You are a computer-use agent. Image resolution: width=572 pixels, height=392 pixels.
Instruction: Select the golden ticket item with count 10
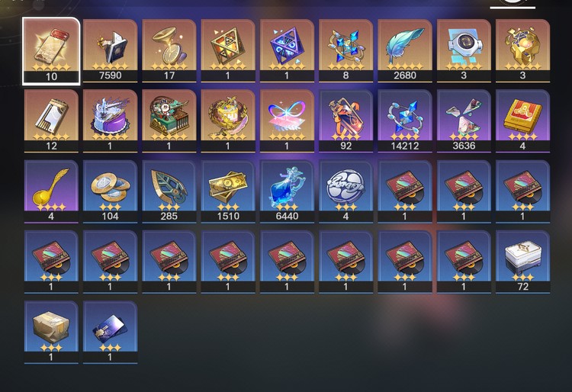coord(51,50)
